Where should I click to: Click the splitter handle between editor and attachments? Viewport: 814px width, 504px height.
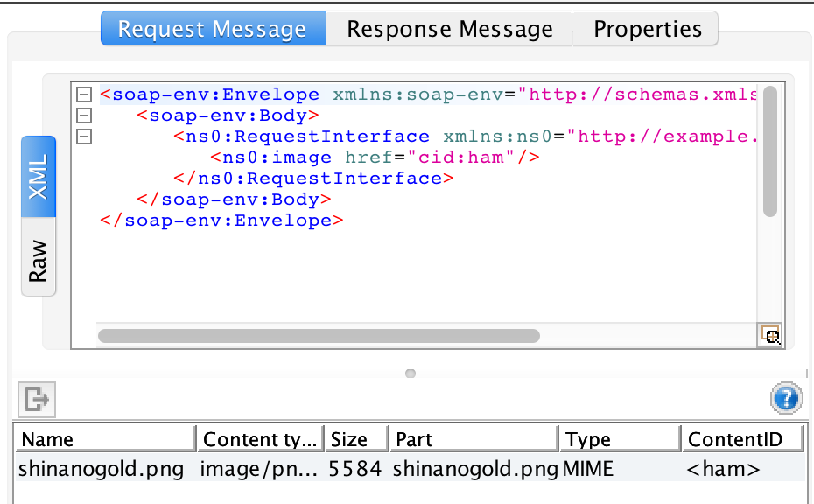(410, 374)
